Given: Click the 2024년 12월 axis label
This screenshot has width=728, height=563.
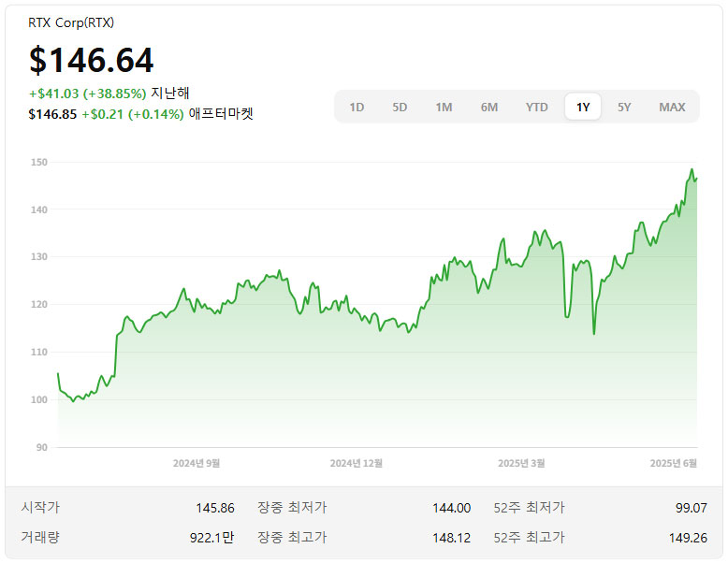Looking at the screenshot, I should (x=357, y=463).
